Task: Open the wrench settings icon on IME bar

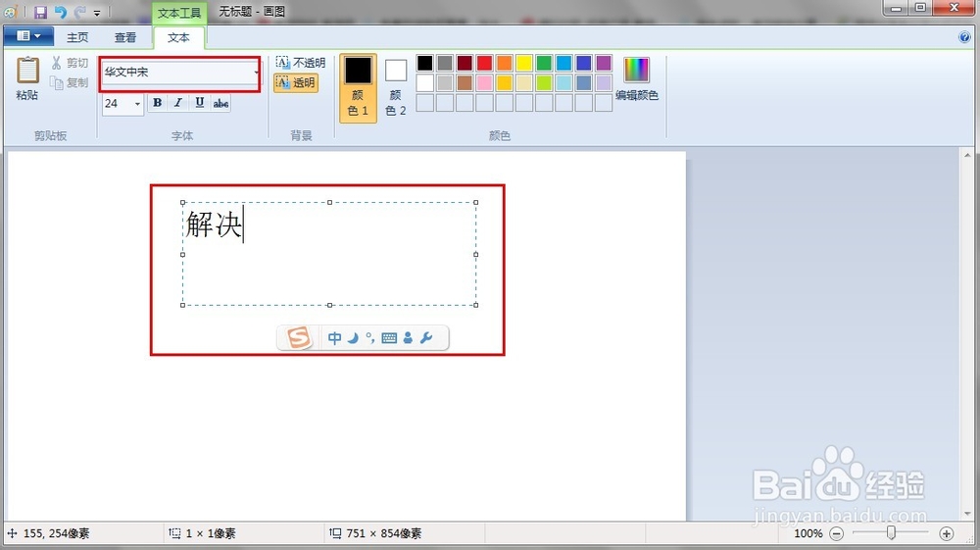Action: tap(426, 338)
